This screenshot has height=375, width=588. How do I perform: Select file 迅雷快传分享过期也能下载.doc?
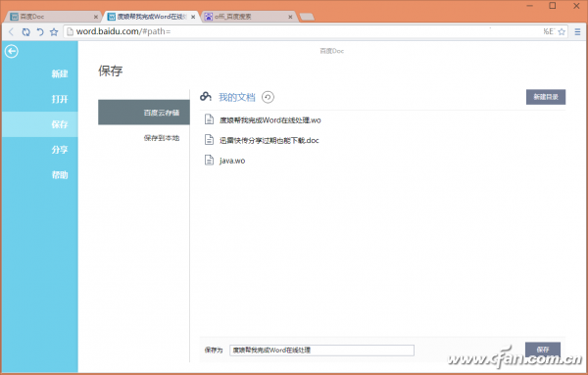click(269, 140)
